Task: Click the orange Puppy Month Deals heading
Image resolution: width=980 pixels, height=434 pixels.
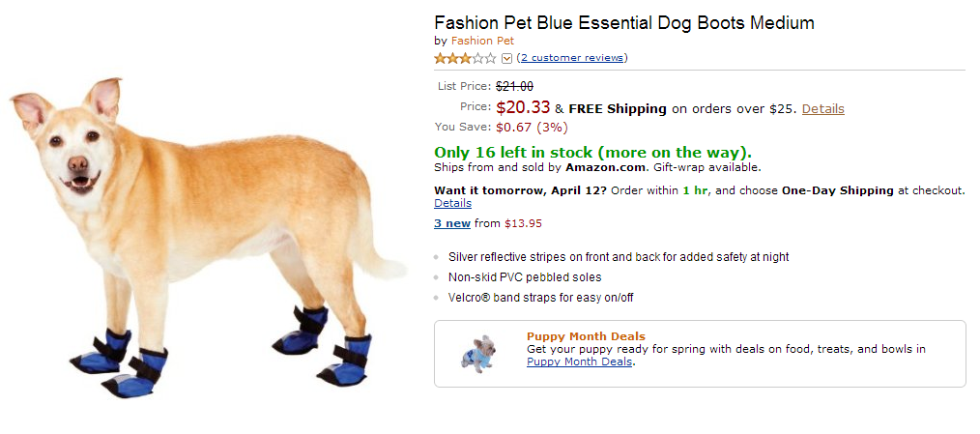Action: pyautogui.click(x=586, y=336)
